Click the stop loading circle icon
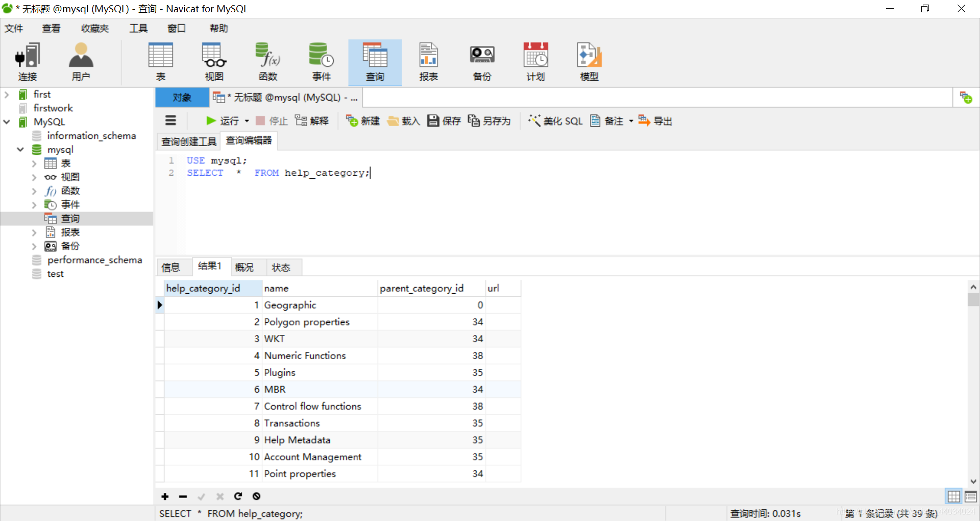 tap(256, 496)
